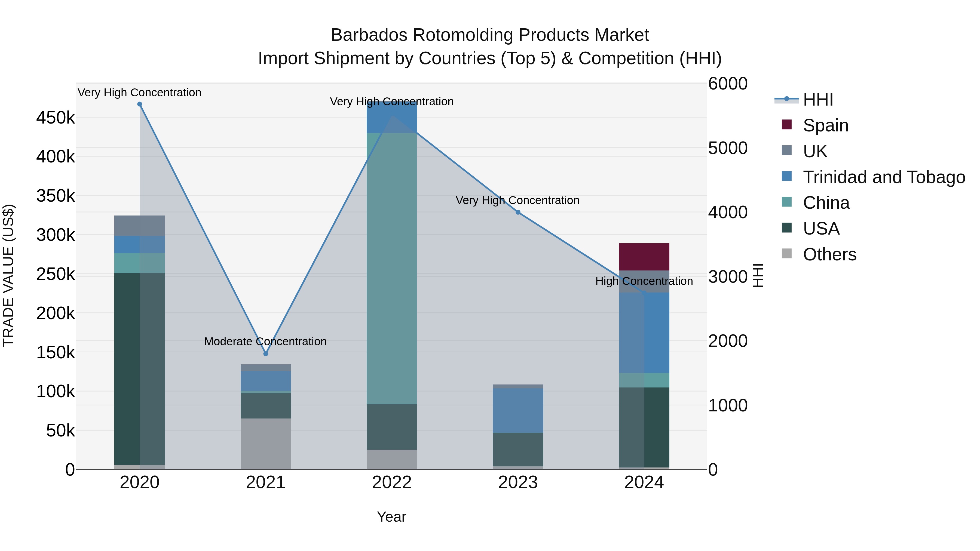Click the Others segment in the 2021 bar
This screenshot has width=980, height=551.
point(266,444)
